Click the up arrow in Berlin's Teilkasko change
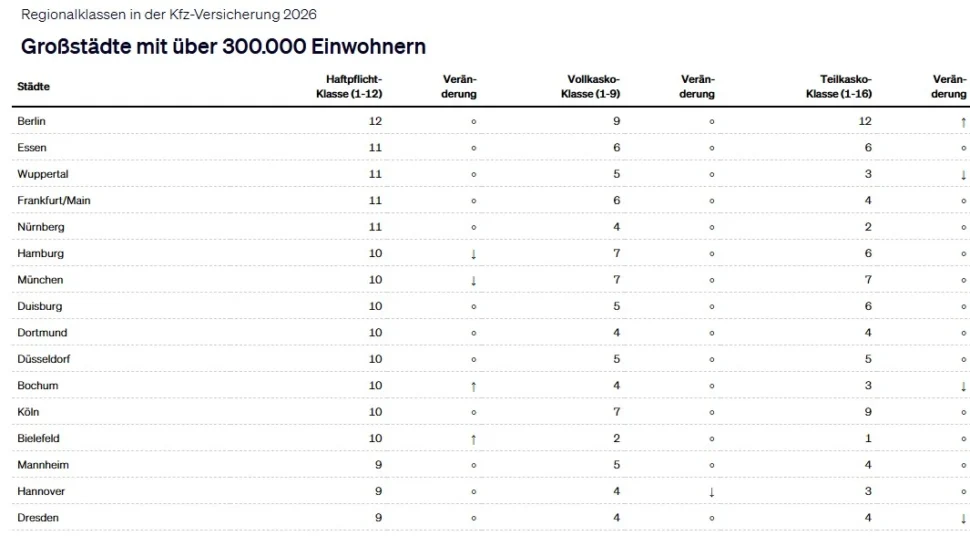 coord(963,121)
